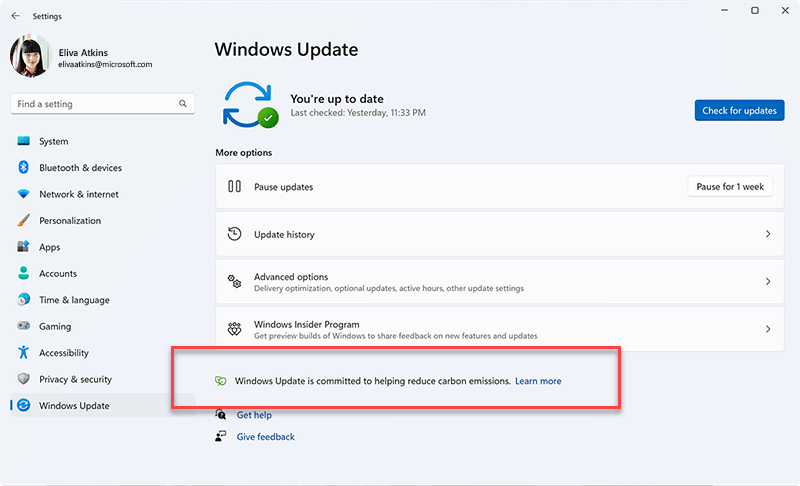Close the Settings window

(785, 10)
